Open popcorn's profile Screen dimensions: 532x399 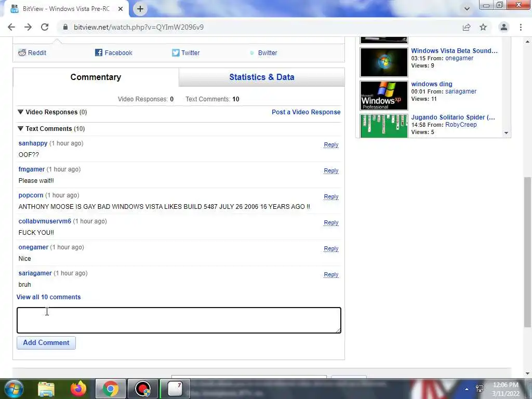[31, 195]
